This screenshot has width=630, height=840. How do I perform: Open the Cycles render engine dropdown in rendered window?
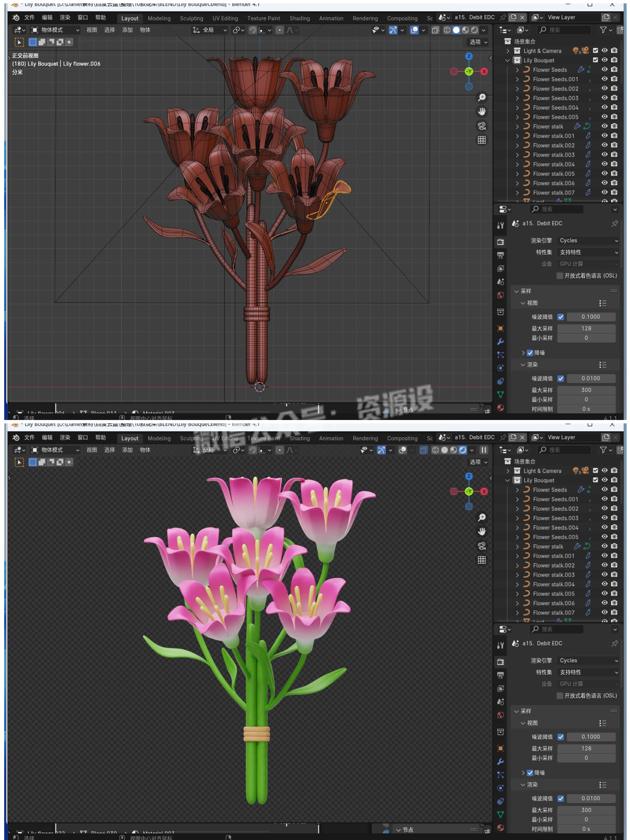pyautogui.click(x=588, y=660)
